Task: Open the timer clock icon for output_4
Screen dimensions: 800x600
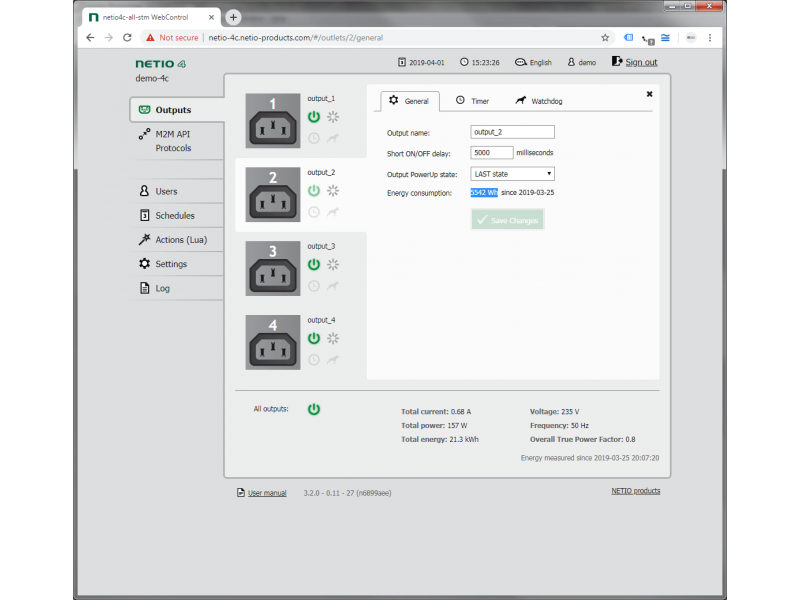Action: tap(314, 360)
